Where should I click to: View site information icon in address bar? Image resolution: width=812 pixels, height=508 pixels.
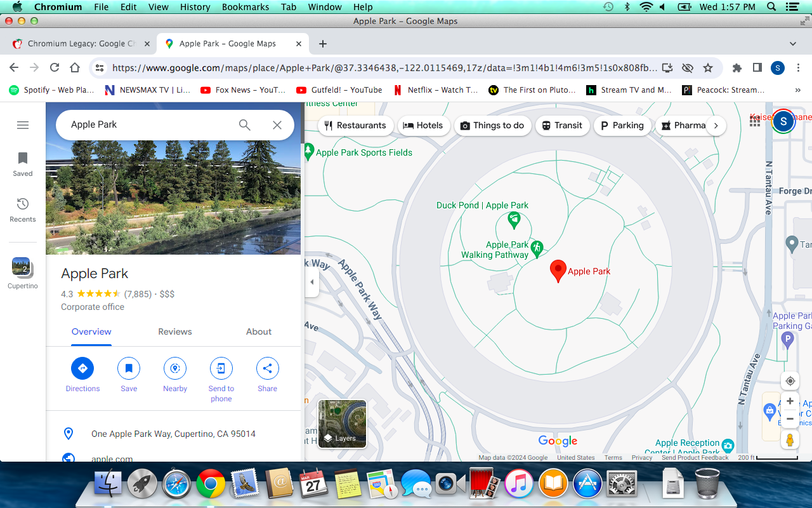click(99, 67)
